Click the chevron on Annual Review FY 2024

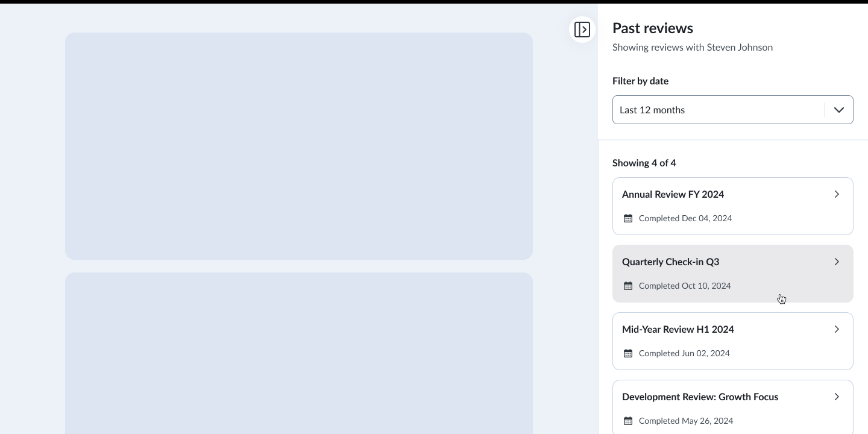coord(837,194)
